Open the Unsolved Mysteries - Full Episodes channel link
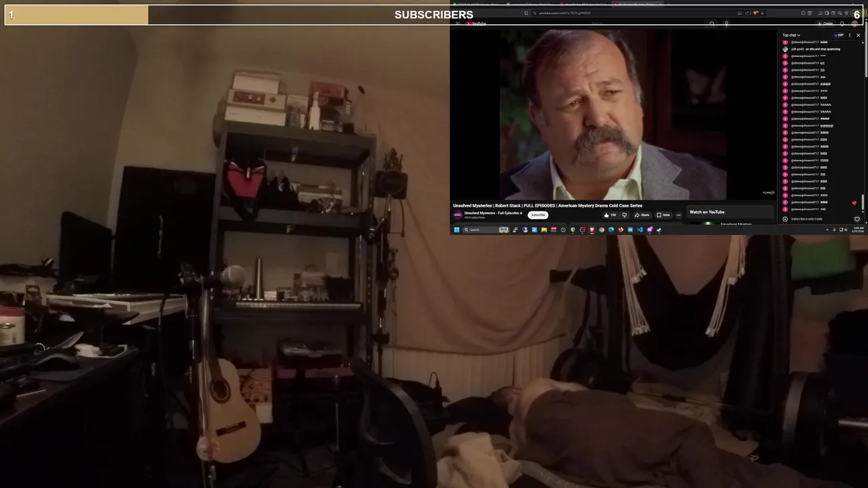Viewport: 868px width, 488px height. (493, 213)
